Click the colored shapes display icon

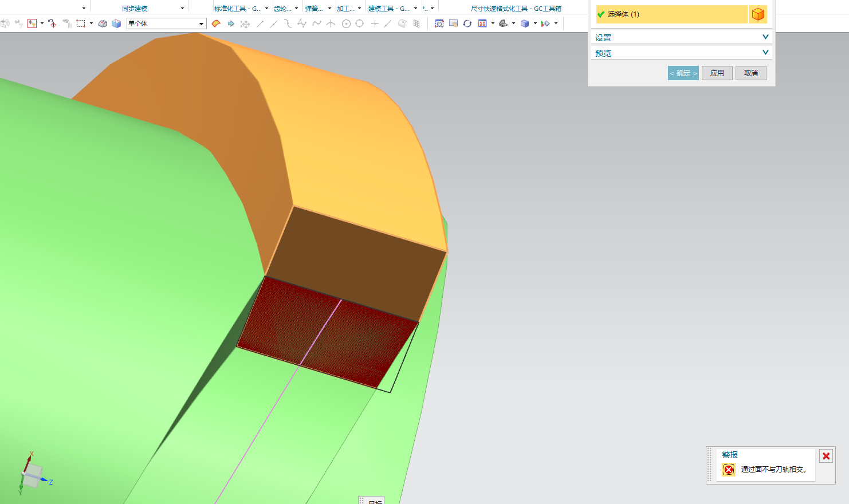point(545,23)
